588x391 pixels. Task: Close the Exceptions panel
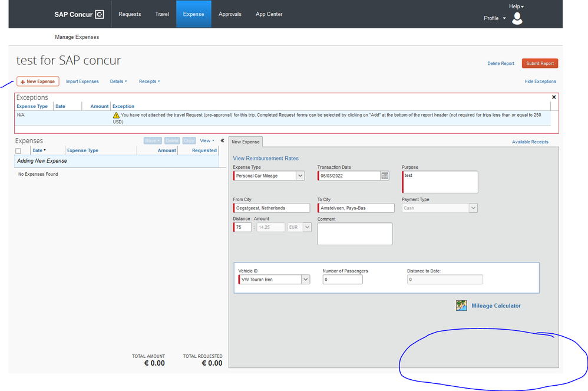tap(554, 97)
